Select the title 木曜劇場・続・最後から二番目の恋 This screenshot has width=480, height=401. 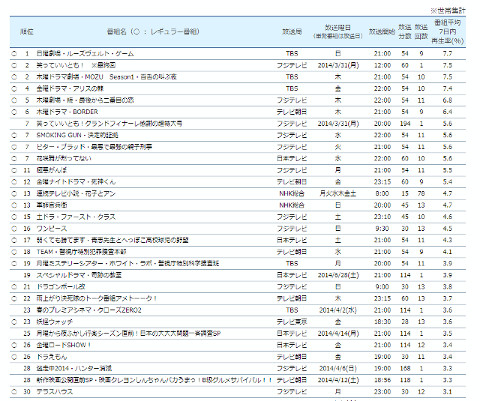tap(85, 100)
